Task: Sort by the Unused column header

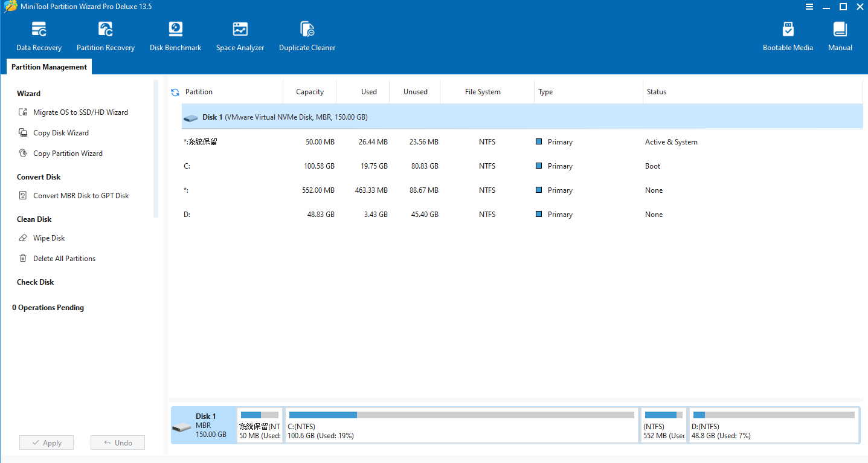Action: click(415, 92)
